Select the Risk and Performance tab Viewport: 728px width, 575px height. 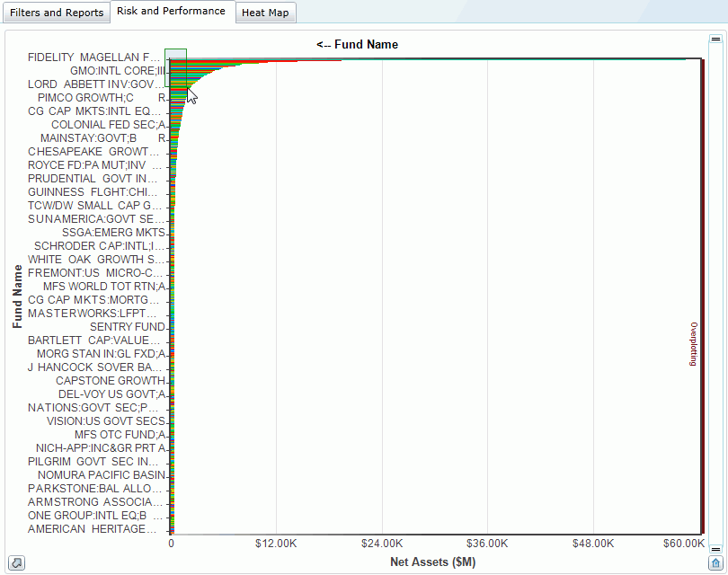pyautogui.click(x=171, y=11)
